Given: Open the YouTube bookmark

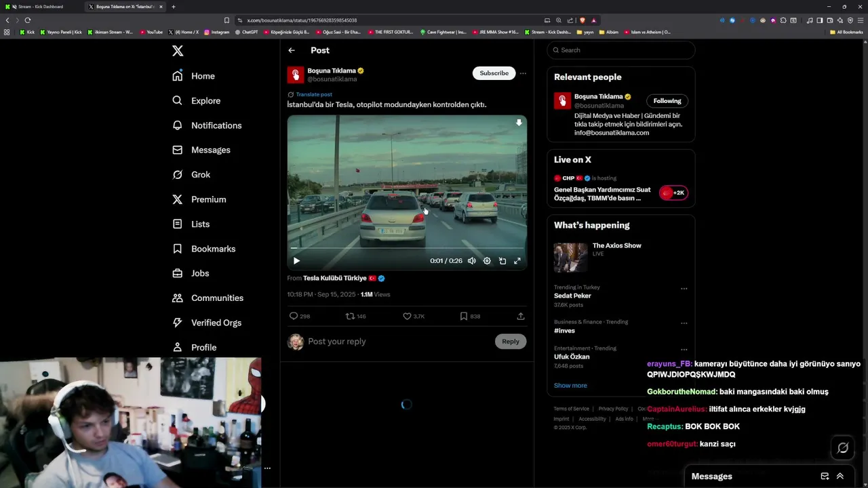Looking at the screenshot, I should click(151, 32).
